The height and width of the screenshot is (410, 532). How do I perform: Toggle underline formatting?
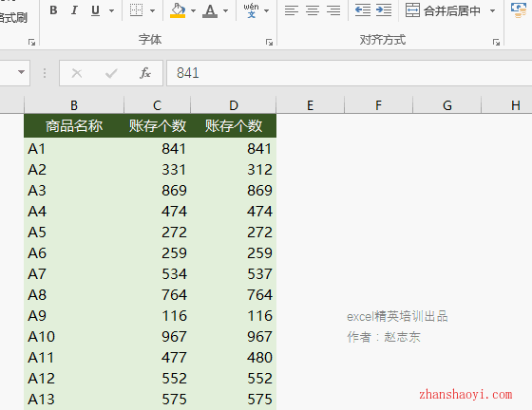(x=95, y=10)
